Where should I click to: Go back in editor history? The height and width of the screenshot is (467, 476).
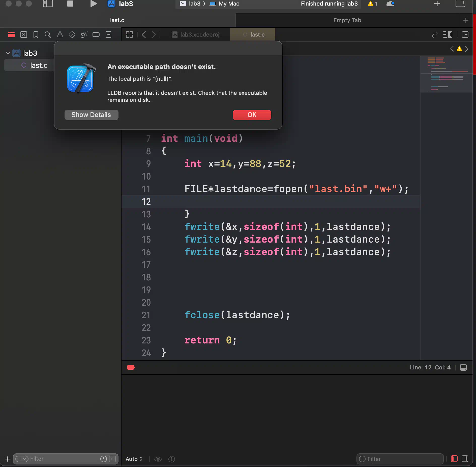(x=144, y=35)
